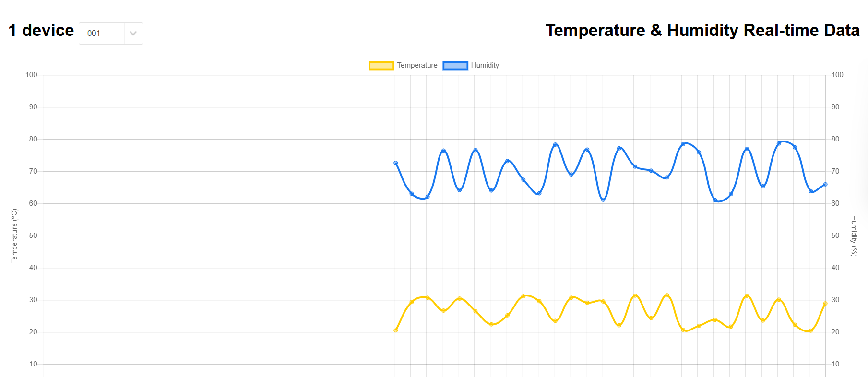The image size is (868, 377).
Task: Click the 50 tick on the right axis
Action: [835, 236]
